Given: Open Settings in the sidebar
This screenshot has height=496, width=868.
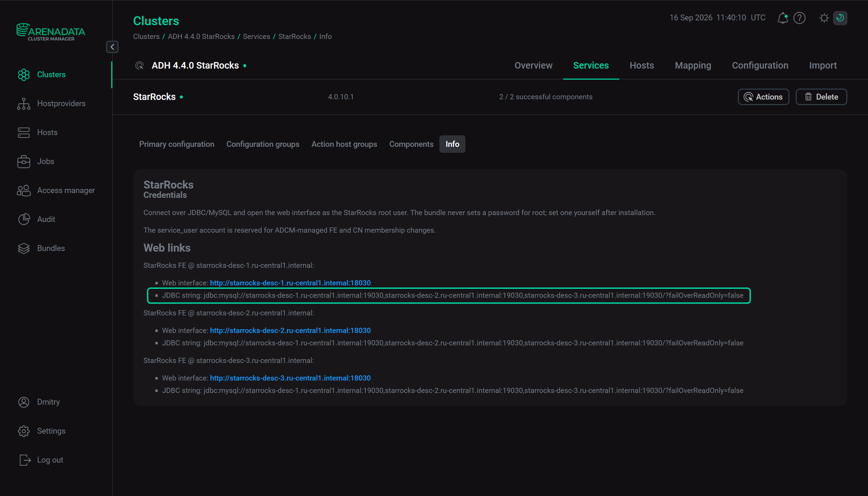Looking at the screenshot, I should (51, 431).
